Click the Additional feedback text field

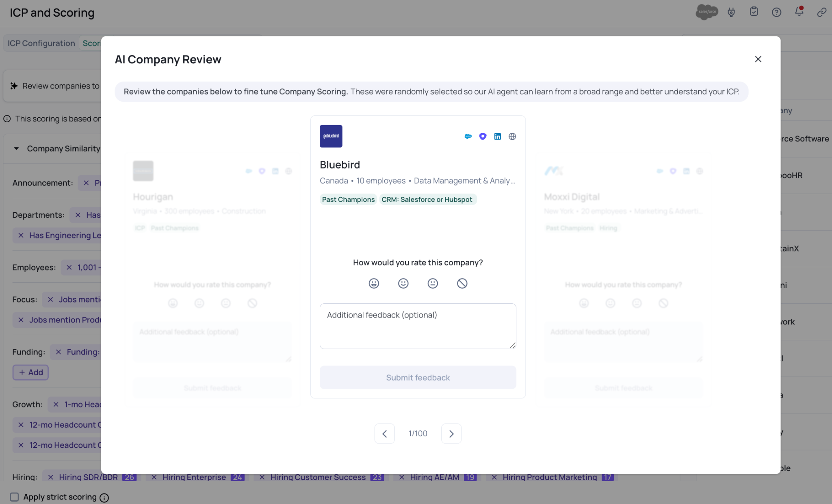[418, 326]
